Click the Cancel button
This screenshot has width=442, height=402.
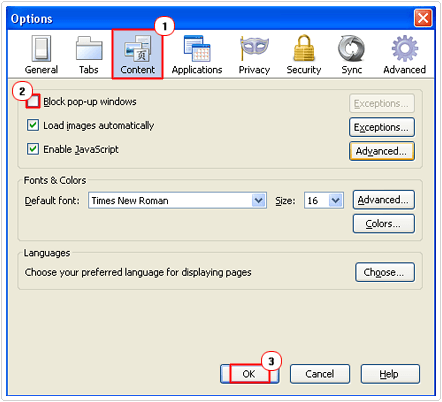pyautogui.click(x=320, y=374)
